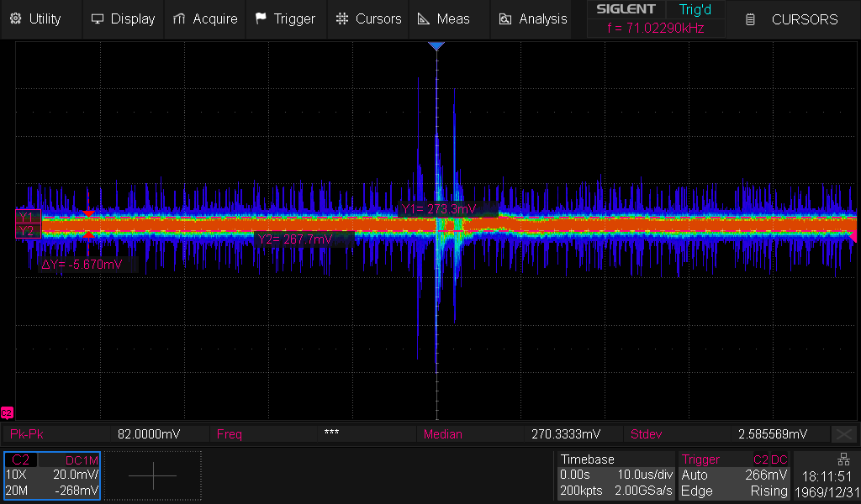
Task: Click the Trigger flag icon in top bar
Action: 261,18
